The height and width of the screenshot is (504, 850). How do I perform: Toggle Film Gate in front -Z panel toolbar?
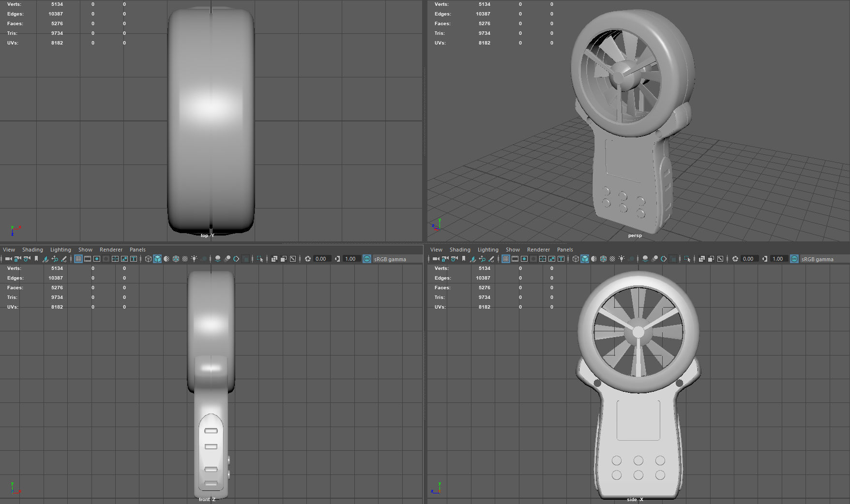click(x=87, y=259)
